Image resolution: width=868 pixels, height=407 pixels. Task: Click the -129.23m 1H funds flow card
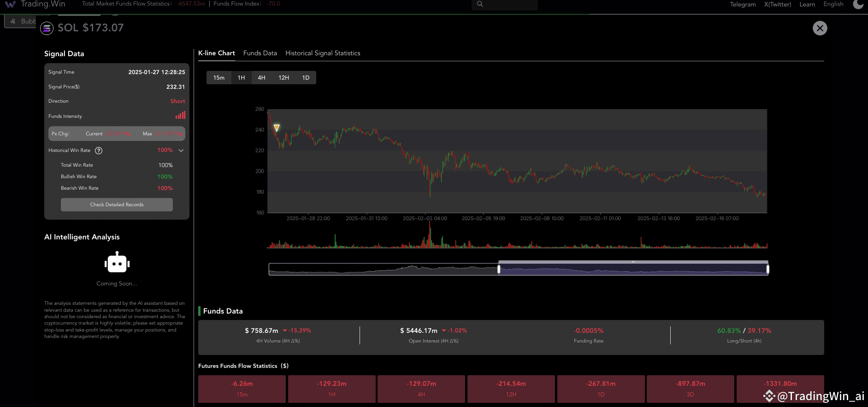point(331,389)
